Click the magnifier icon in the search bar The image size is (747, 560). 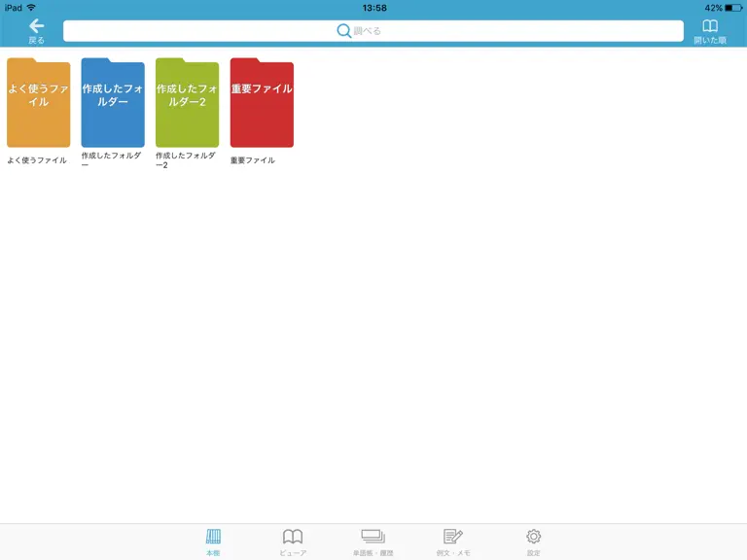pyautogui.click(x=343, y=31)
